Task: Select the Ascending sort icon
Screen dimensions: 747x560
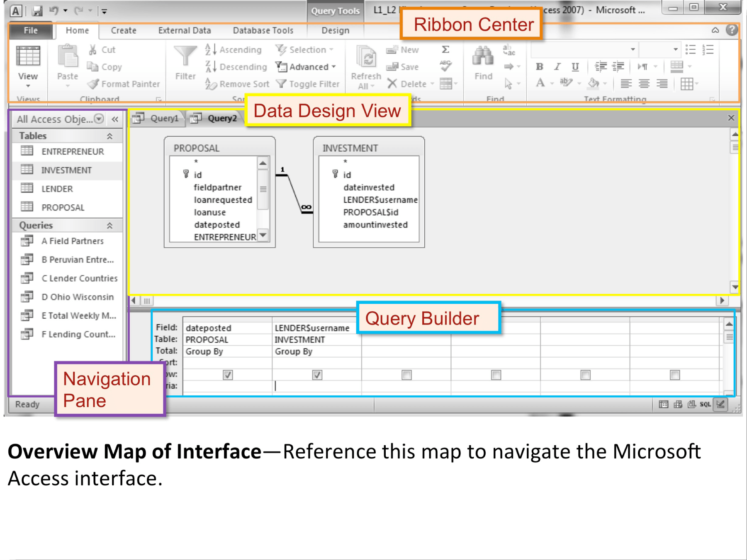Action: click(211, 49)
